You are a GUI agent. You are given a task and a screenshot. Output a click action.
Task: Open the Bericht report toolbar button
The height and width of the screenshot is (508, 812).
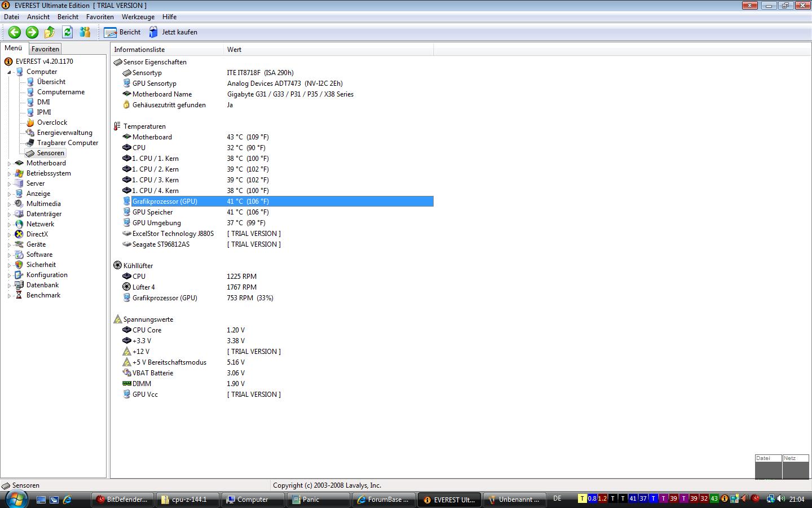(x=122, y=32)
